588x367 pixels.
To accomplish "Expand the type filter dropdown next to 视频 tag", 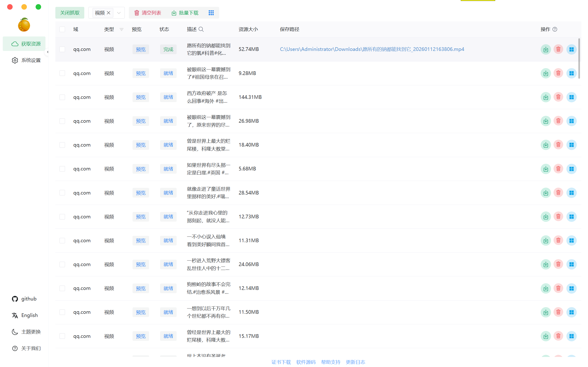I will 119,13.
